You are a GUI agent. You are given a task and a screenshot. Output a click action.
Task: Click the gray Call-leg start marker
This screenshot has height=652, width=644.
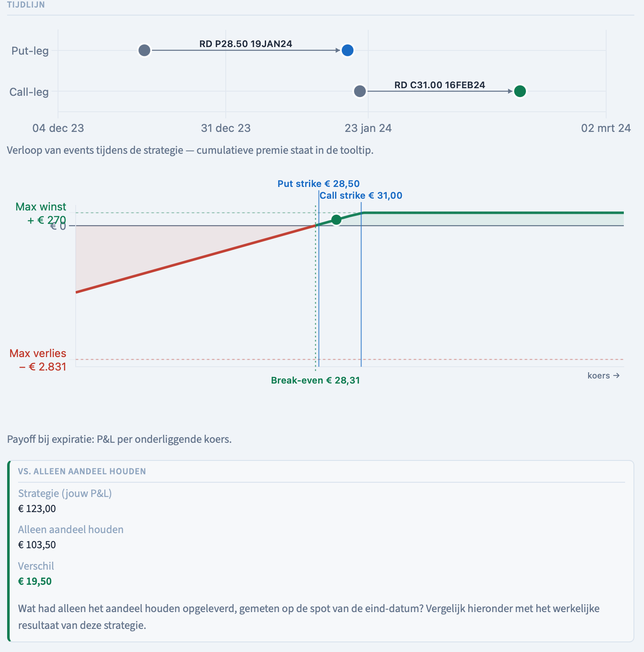pos(360,91)
